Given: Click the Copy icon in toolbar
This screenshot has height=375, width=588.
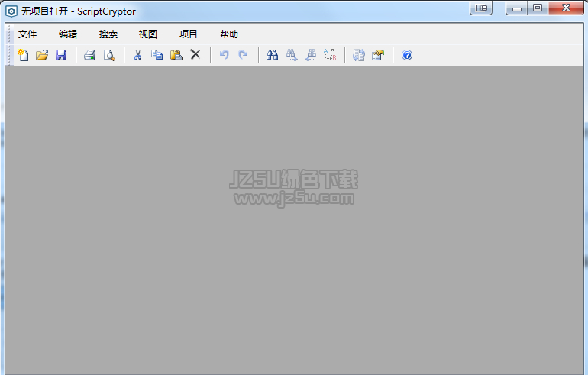Looking at the screenshot, I should pyautogui.click(x=157, y=55).
